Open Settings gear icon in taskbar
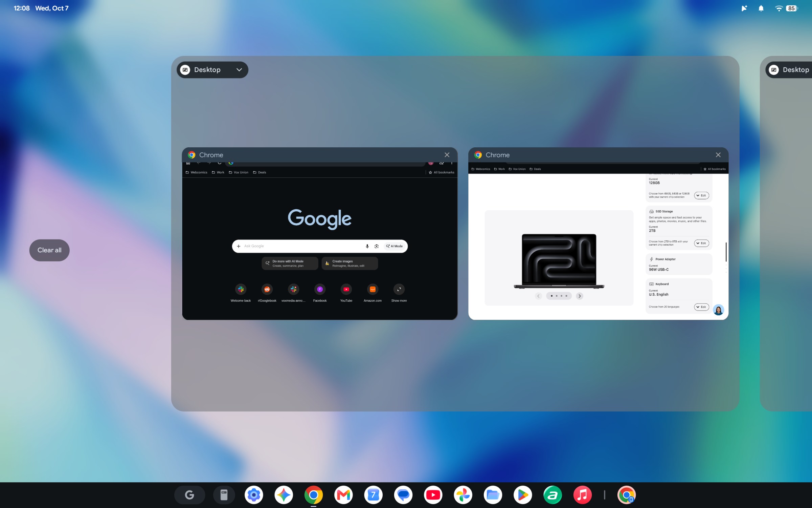 coord(254,495)
